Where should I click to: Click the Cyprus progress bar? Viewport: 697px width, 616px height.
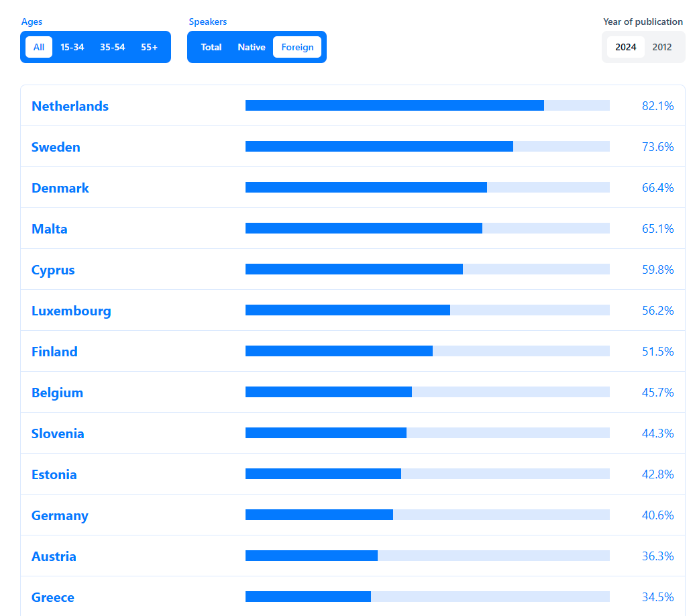[x=427, y=269]
